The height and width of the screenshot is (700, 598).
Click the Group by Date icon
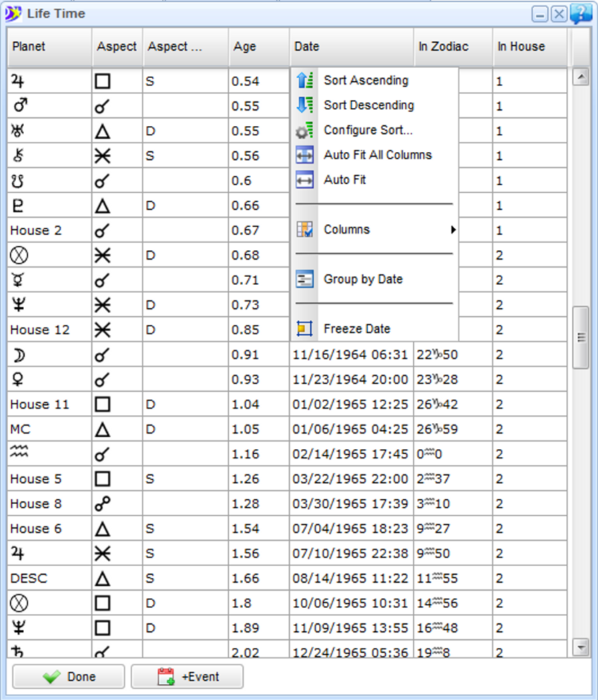305,280
